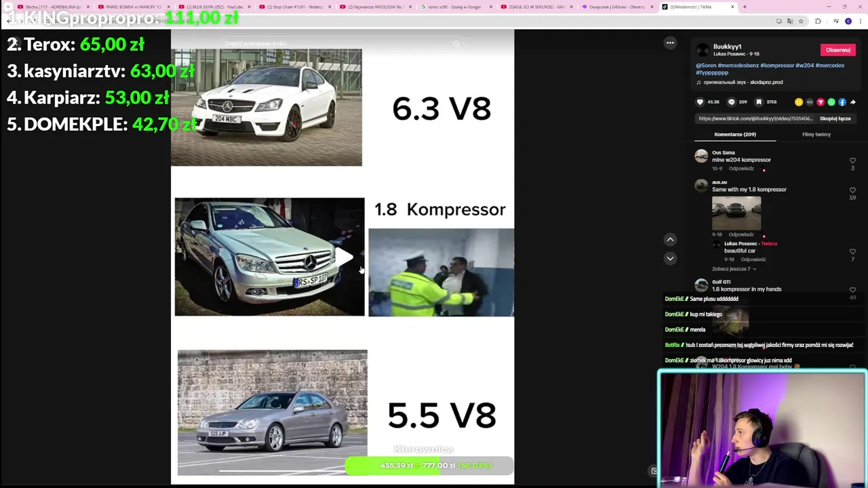
Task: Click the red send-to-friends icon
Action: click(x=821, y=102)
